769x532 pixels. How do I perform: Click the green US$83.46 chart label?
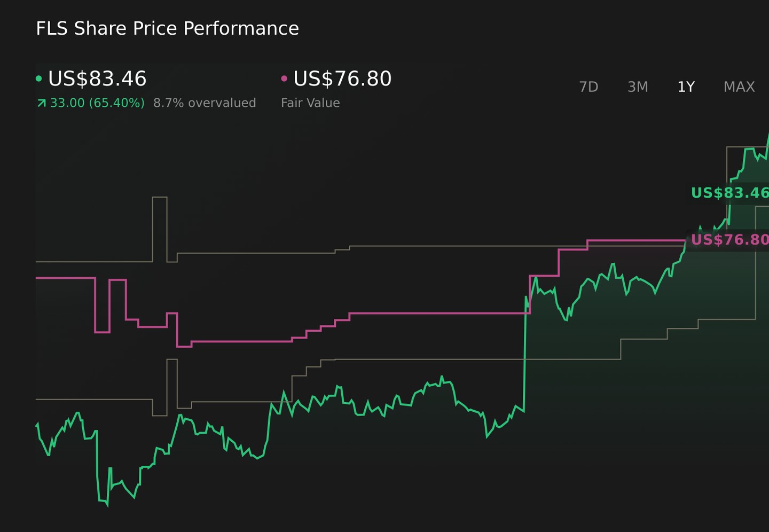point(729,193)
